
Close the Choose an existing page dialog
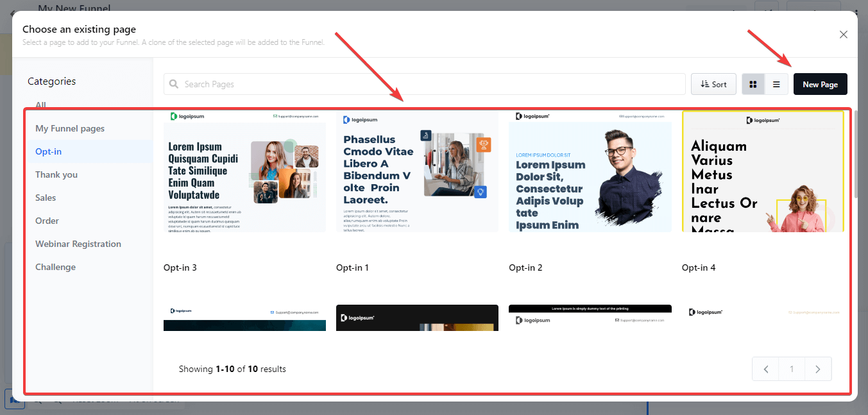pyautogui.click(x=843, y=34)
